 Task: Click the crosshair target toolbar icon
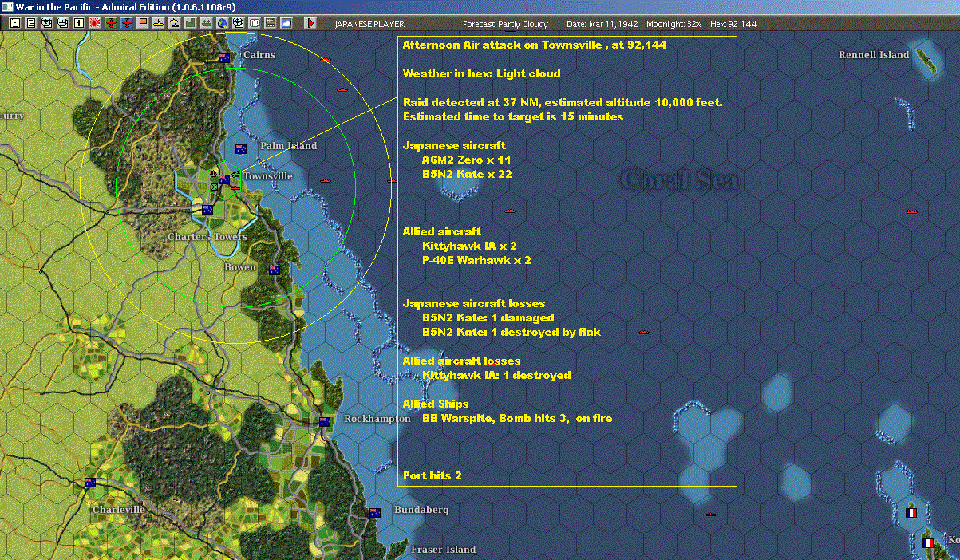click(x=238, y=23)
